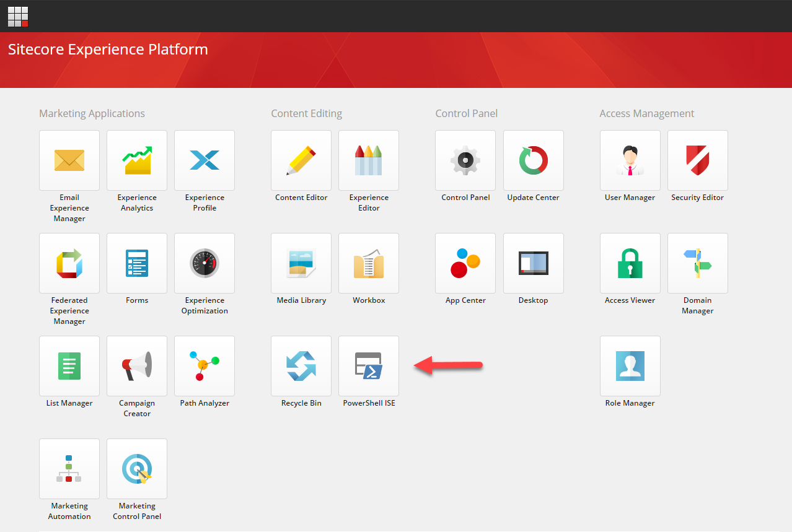Open the Update Center
Image resolution: width=792 pixels, height=532 pixels.
tap(534, 160)
